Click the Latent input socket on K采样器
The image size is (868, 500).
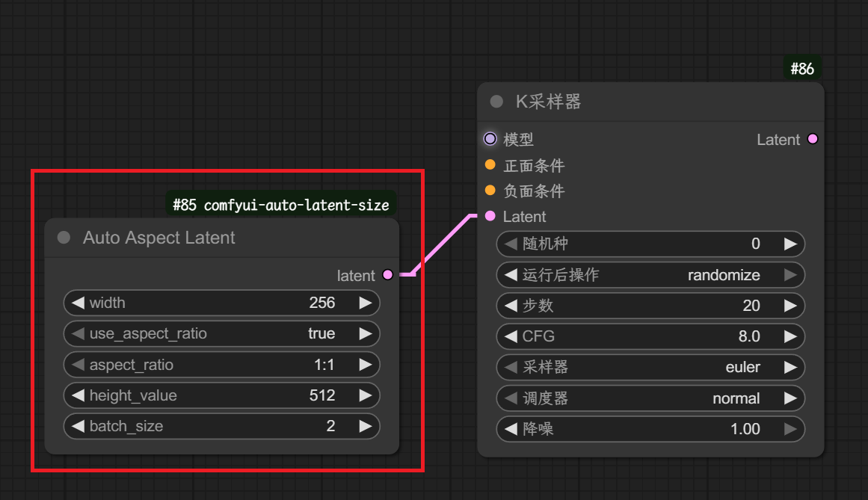coord(490,216)
